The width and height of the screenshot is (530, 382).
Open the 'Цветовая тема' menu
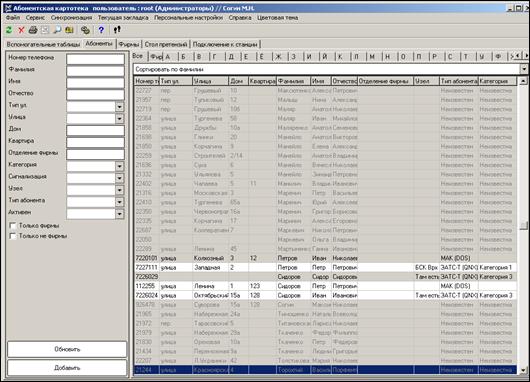[x=277, y=18]
